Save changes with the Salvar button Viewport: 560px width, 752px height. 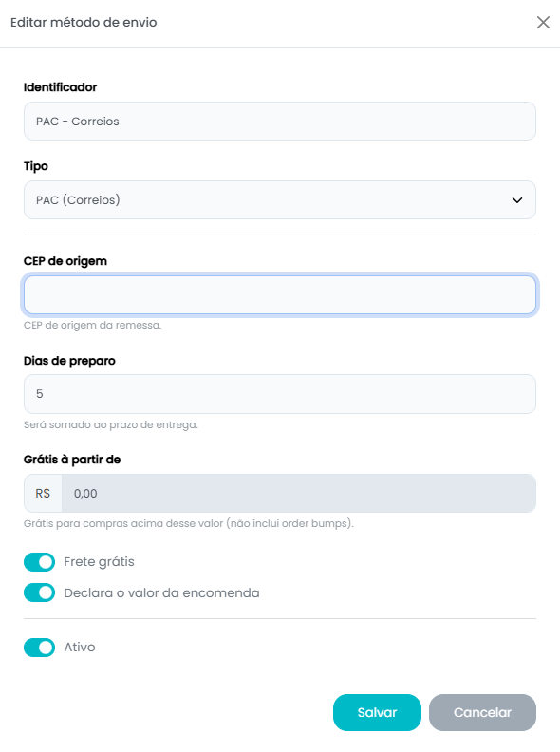pyautogui.click(x=377, y=713)
